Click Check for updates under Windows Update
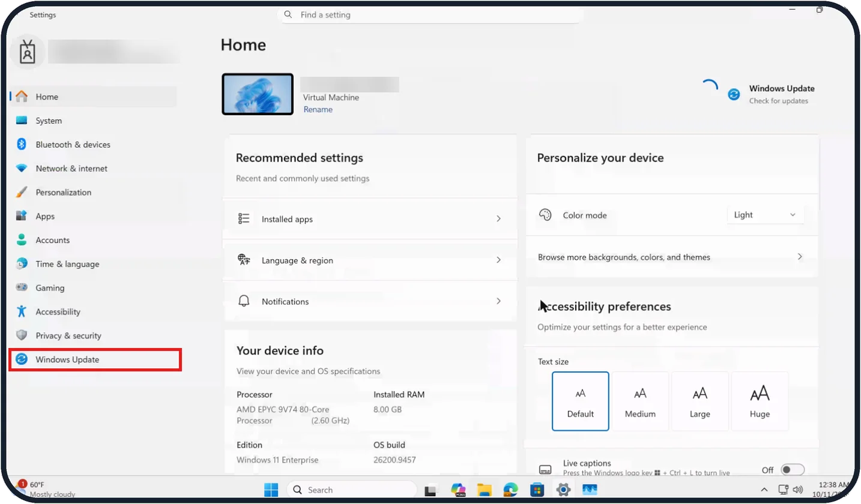Viewport: 861px width, 504px height. coord(779,101)
